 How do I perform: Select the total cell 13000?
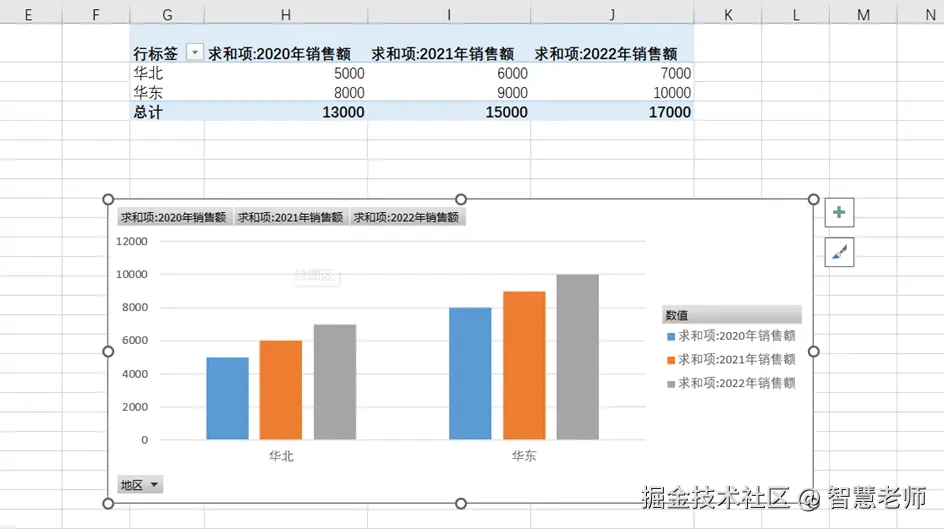click(x=286, y=112)
